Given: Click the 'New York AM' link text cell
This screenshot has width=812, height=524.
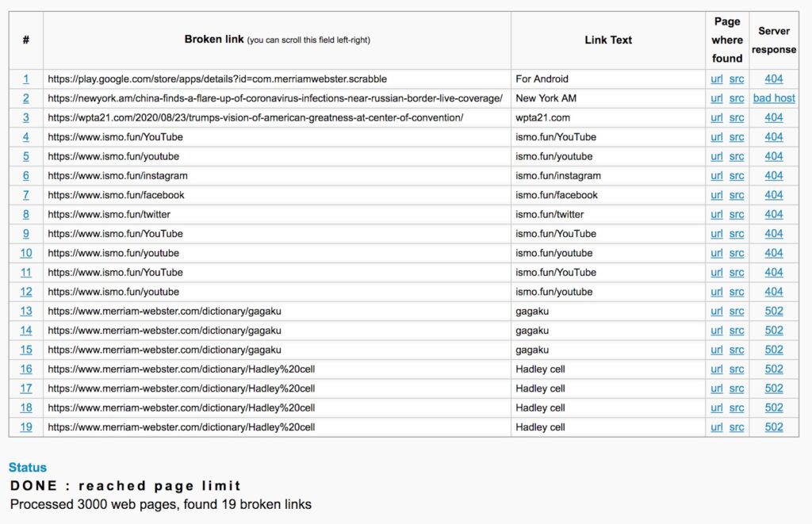Looking at the screenshot, I should [x=608, y=98].
